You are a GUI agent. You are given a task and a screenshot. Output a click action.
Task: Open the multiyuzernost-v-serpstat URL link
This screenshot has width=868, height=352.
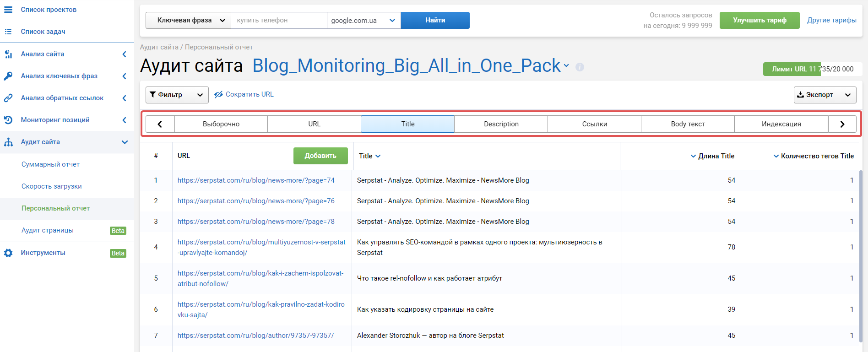point(261,247)
